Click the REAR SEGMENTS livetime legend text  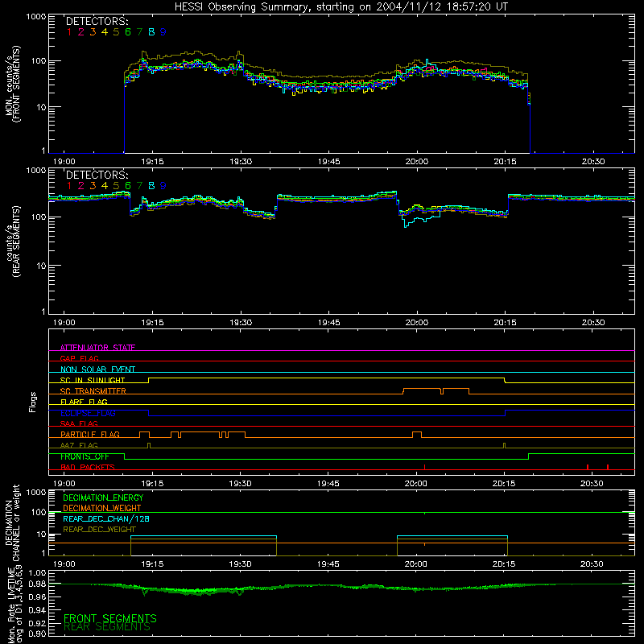pyautogui.click(x=107, y=627)
